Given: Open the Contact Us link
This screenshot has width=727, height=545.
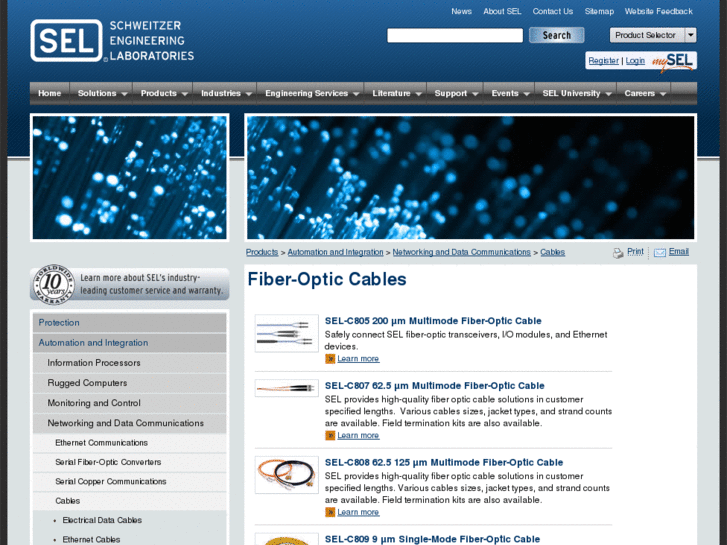Looking at the screenshot, I should click(553, 11).
